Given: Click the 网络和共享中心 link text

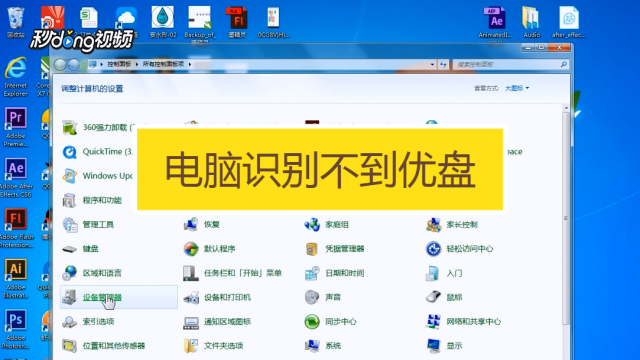Looking at the screenshot, I should pyautogui.click(x=473, y=322).
